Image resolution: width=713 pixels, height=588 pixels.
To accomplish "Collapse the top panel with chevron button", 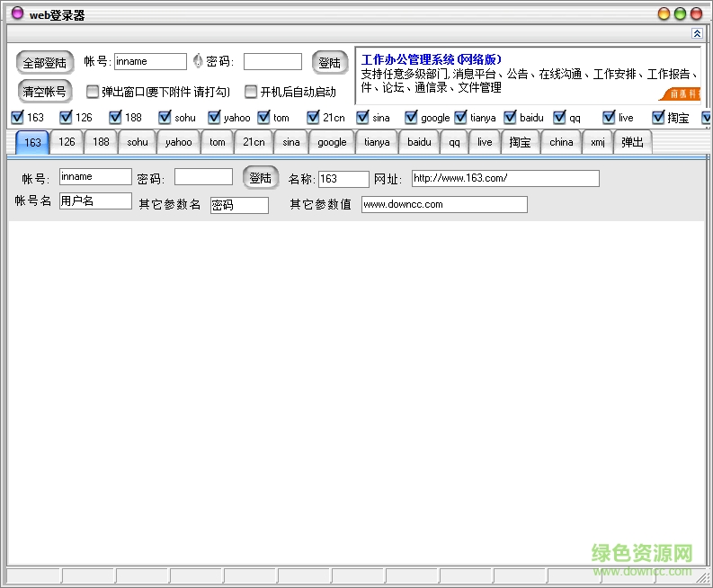I will click(x=696, y=33).
